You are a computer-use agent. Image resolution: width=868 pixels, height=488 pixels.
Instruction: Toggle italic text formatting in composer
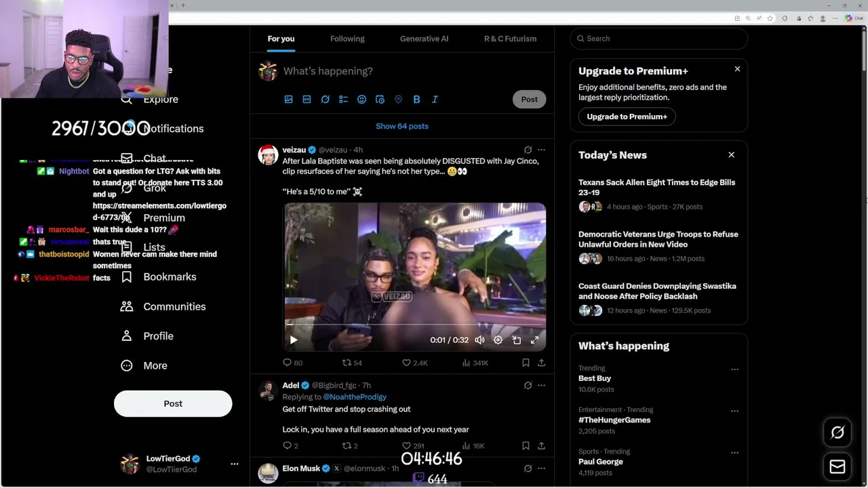tap(435, 99)
